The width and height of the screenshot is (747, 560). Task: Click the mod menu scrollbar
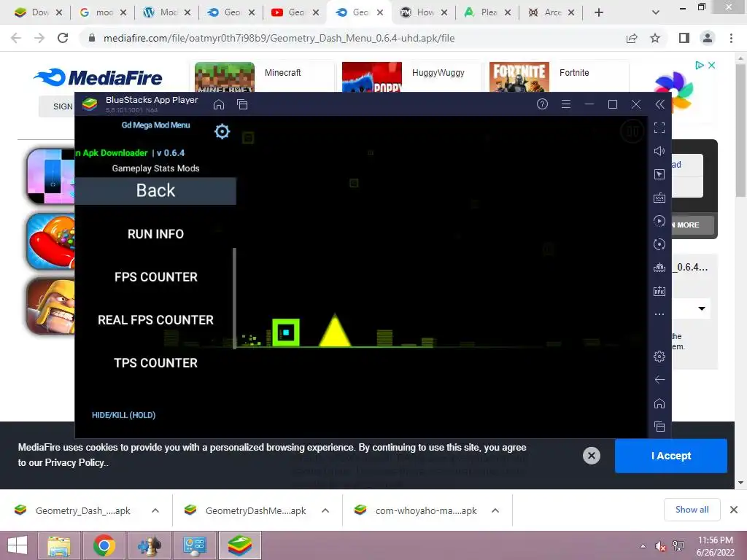(x=234, y=298)
